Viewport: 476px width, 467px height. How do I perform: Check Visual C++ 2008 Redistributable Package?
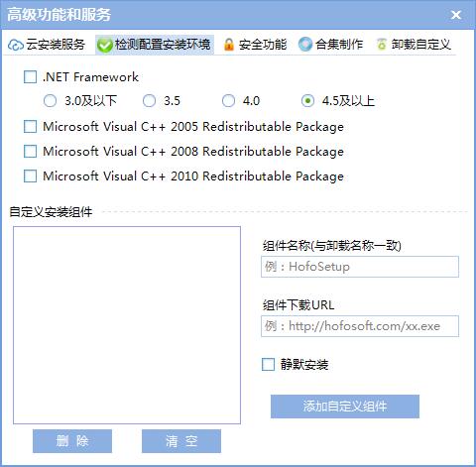click(x=30, y=152)
